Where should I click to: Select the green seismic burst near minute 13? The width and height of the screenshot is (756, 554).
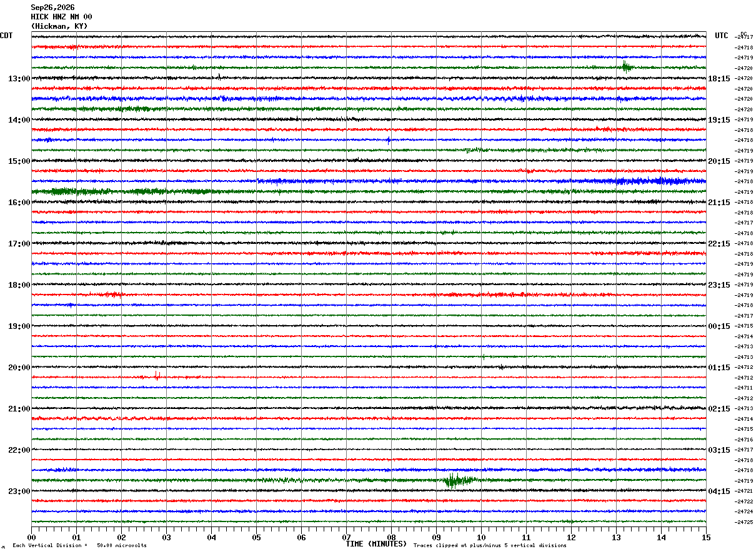coord(627,67)
